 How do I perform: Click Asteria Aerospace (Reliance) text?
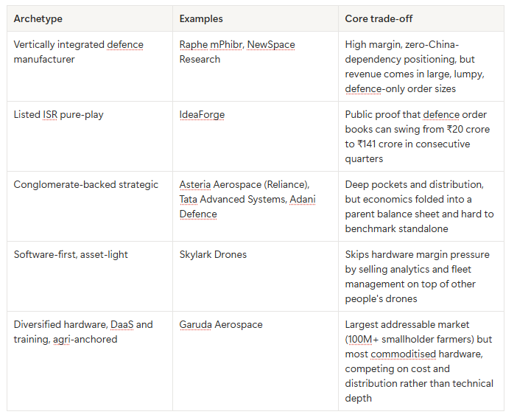click(x=244, y=184)
